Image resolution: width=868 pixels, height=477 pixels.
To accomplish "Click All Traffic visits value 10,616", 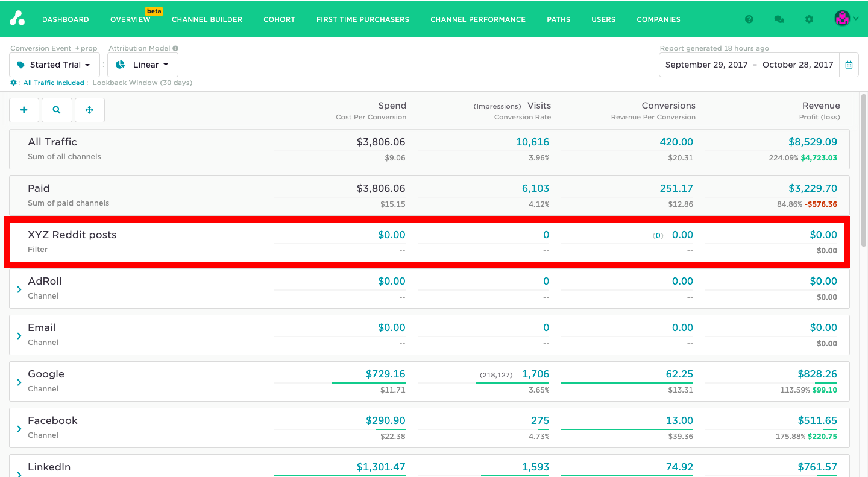I will (532, 142).
